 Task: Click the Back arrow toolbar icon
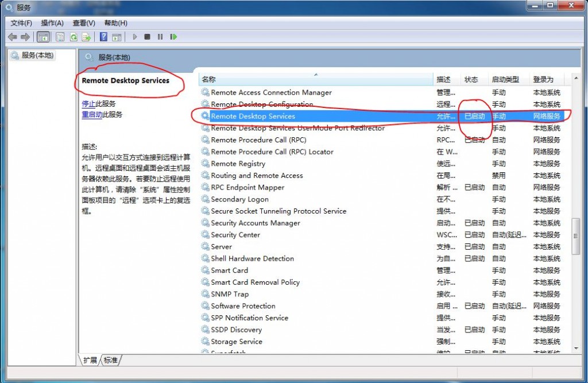(x=13, y=37)
